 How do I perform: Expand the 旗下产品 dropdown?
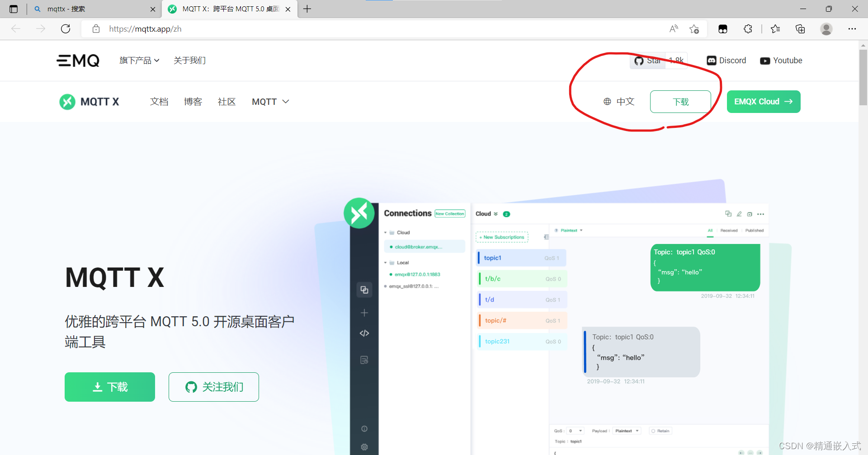point(139,61)
